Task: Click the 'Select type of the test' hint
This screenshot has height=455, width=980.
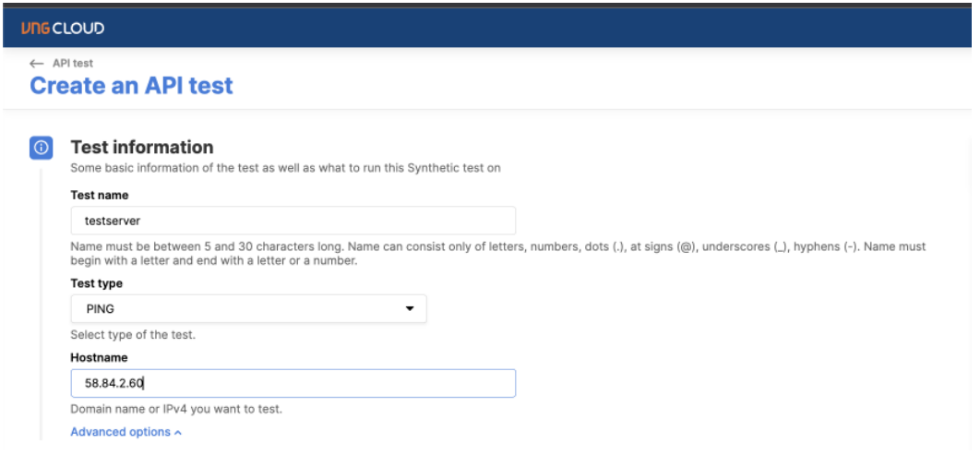Action: pos(133,335)
